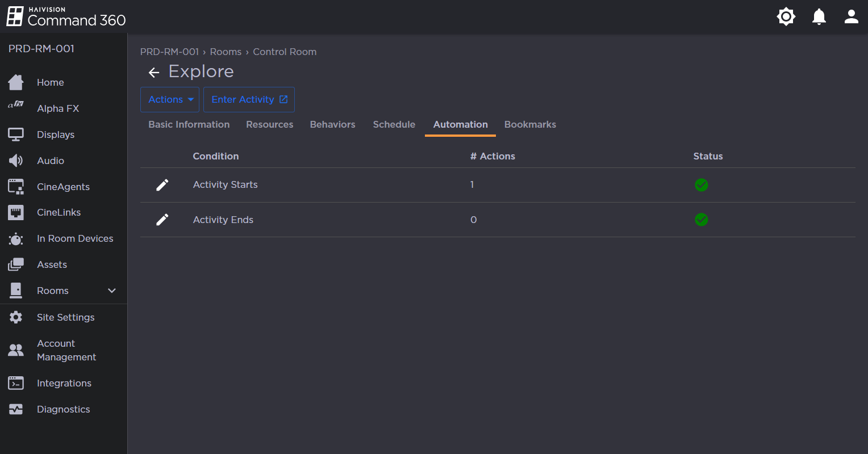
Task: Navigate to CineAgents
Action: tap(63, 186)
